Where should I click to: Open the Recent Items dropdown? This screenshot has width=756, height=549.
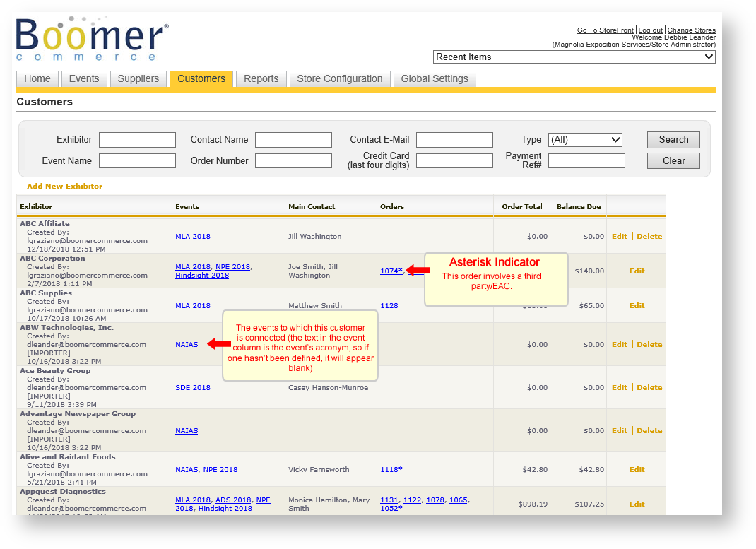click(574, 57)
